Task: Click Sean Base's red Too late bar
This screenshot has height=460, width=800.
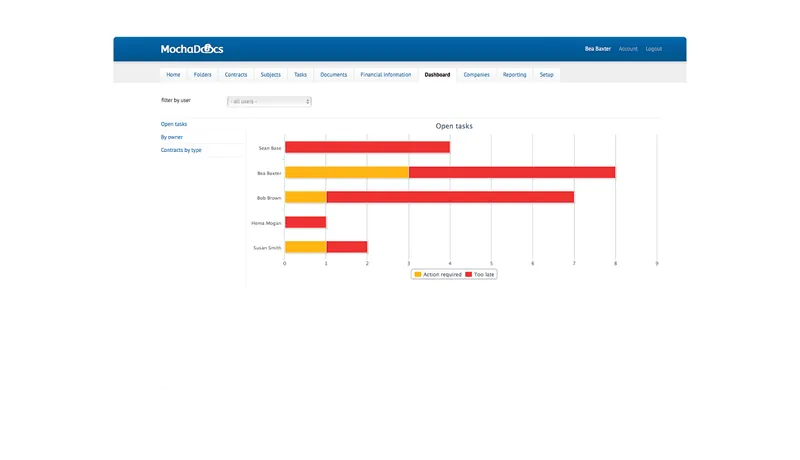Action: point(367,147)
